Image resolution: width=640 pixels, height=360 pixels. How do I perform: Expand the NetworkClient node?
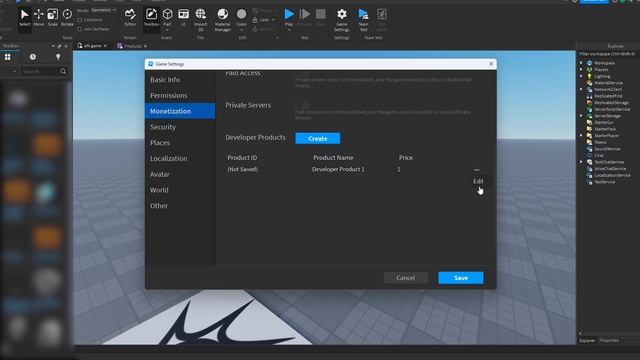click(x=581, y=89)
